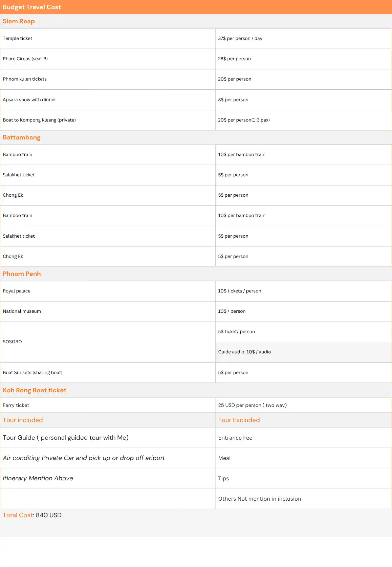Select the Guide audio price cell

coord(244,352)
